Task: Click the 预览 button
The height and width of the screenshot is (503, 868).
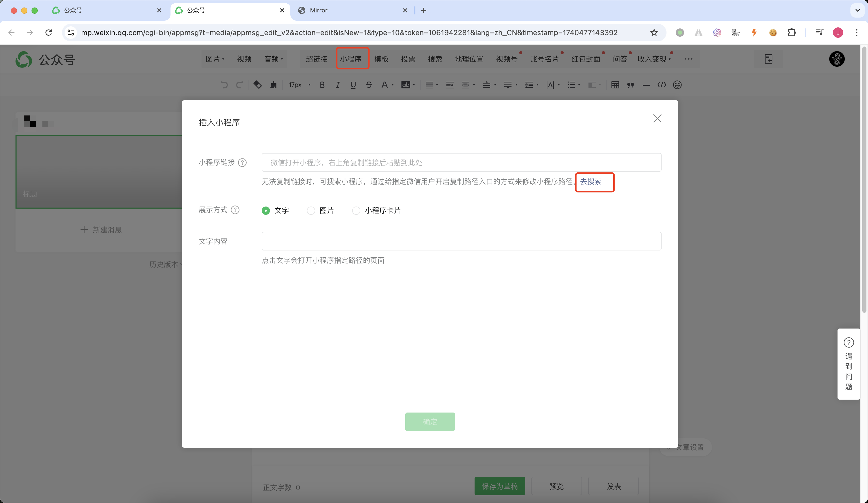Action: tap(557, 486)
